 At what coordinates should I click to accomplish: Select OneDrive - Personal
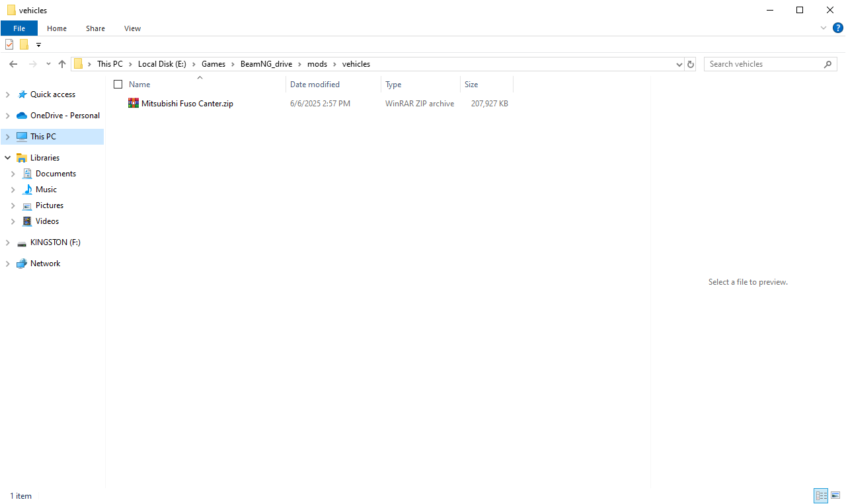(65, 116)
